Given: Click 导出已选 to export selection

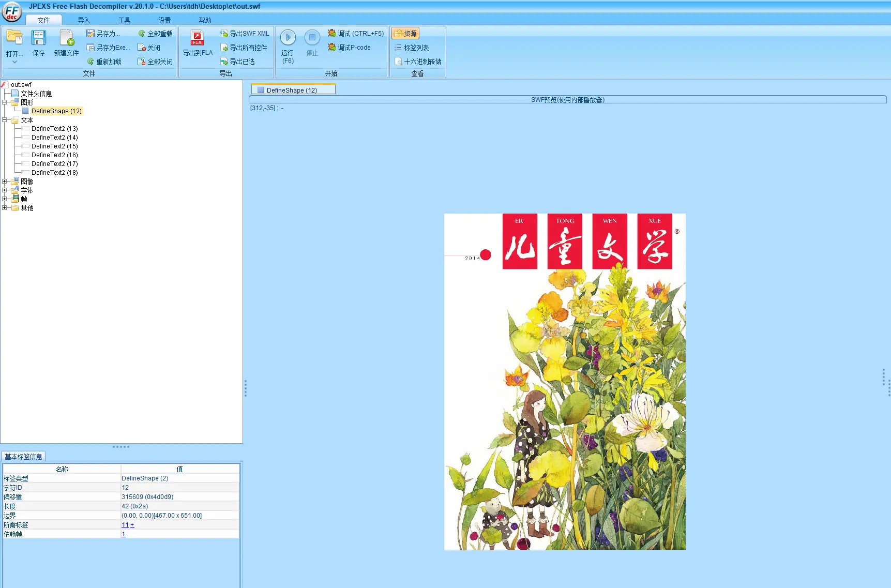Looking at the screenshot, I should (x=237, y=62).
